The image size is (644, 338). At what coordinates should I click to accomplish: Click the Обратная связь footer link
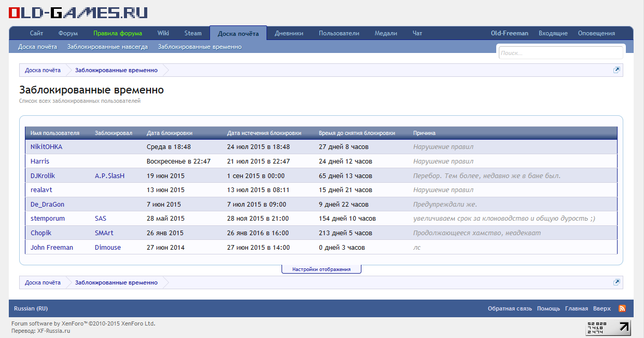[x=510, y=308]
